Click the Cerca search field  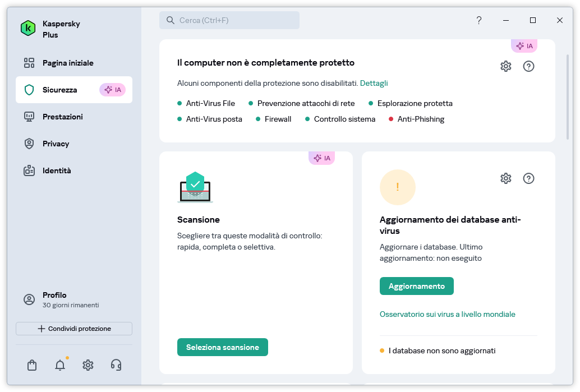[x=229, y=20]
